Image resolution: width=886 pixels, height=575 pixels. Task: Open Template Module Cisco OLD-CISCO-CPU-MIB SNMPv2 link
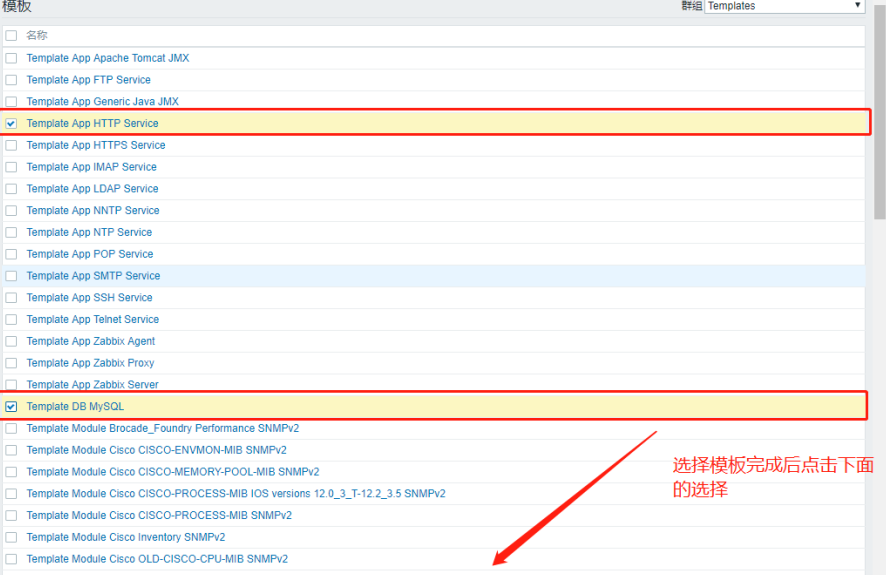157,559
